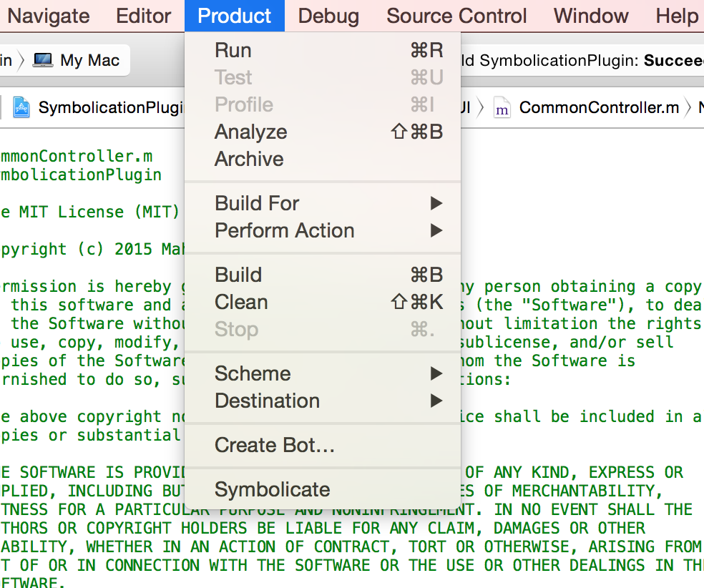Choose Build from the Product menu
Viewport: 704px width, 588px height.
323,275
